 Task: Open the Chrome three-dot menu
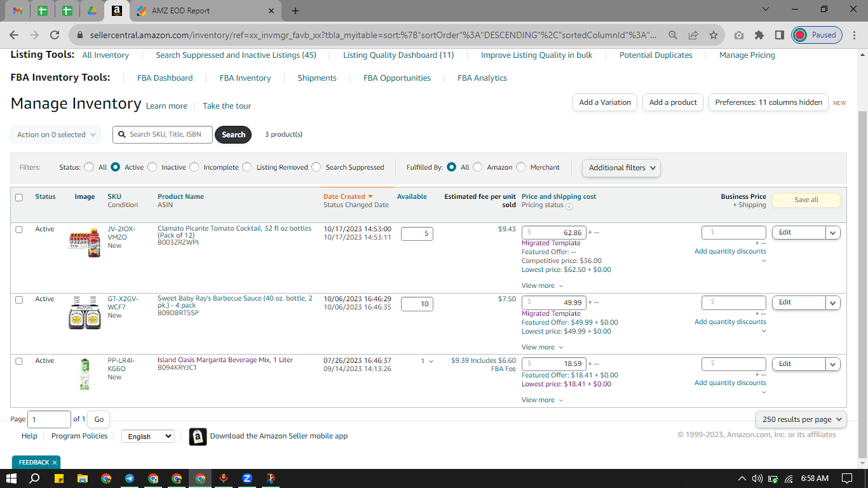853,35
